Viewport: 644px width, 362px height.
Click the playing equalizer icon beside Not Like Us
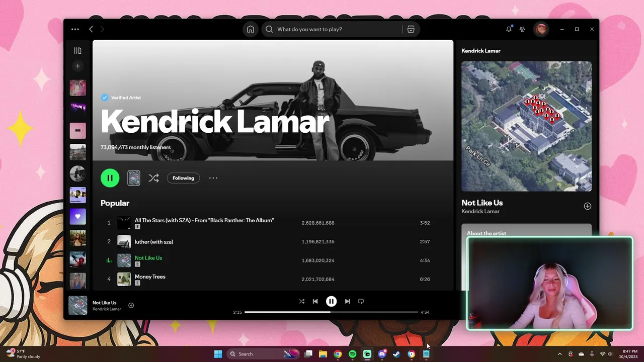[x=109, y=260]
